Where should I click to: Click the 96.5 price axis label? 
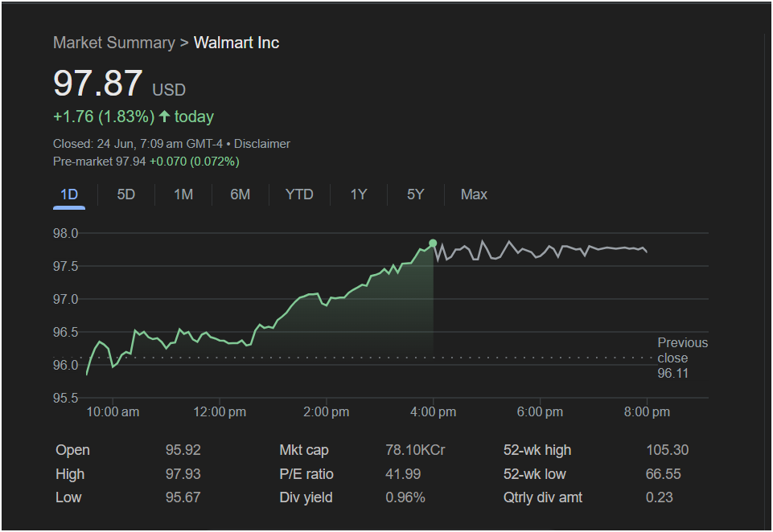[x=66, y=333]
